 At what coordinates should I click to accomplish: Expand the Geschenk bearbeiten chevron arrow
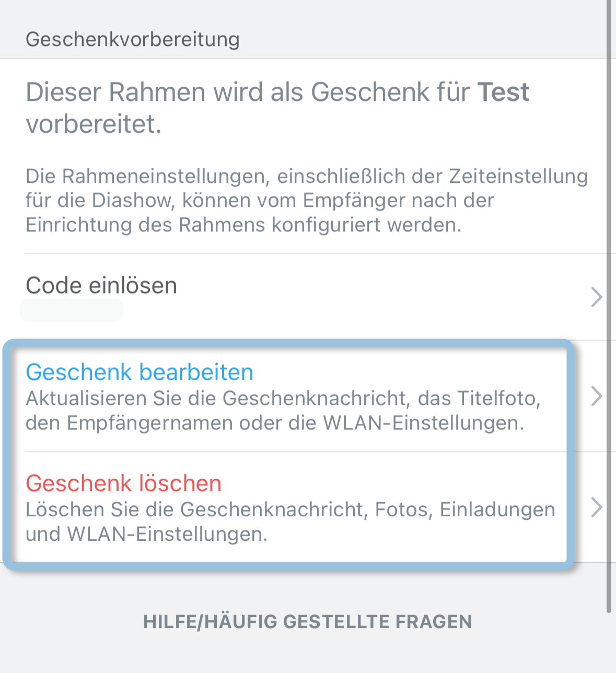point(596,396)
